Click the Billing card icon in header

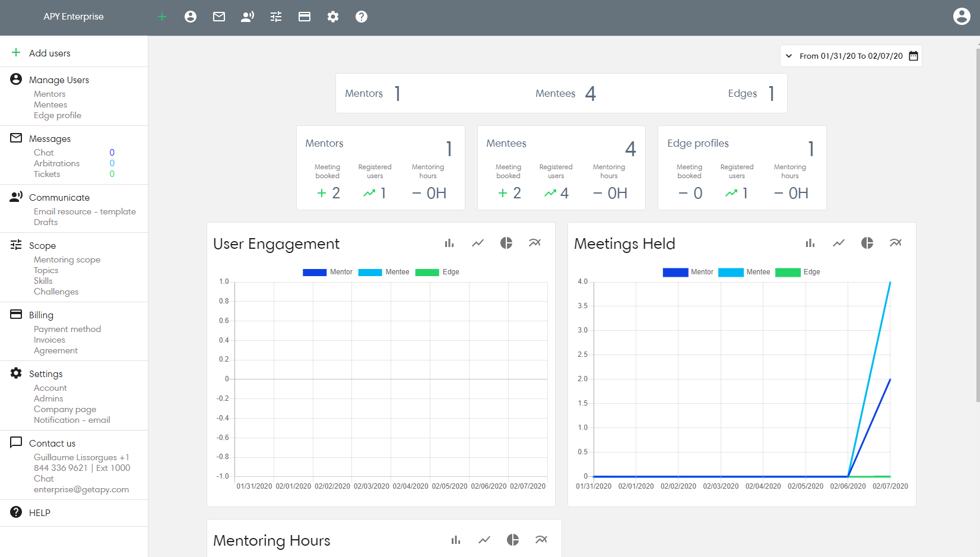pyautogui.click(x=305, y=17)
